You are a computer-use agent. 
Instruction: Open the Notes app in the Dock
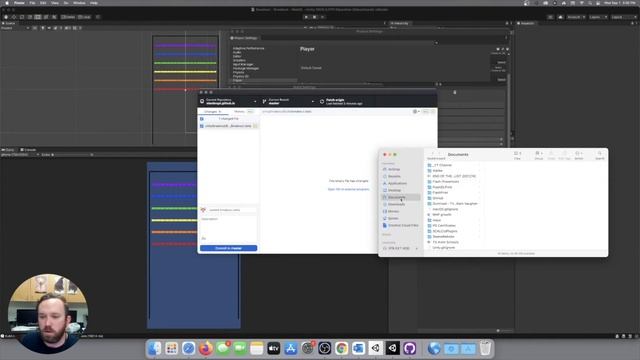click(257, 348)
